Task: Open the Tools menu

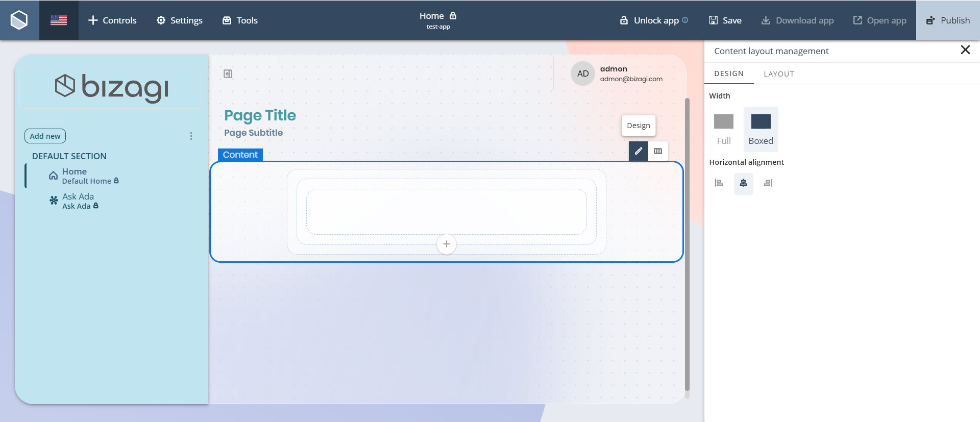Action: pyautogui.click(x=240, y=20)
